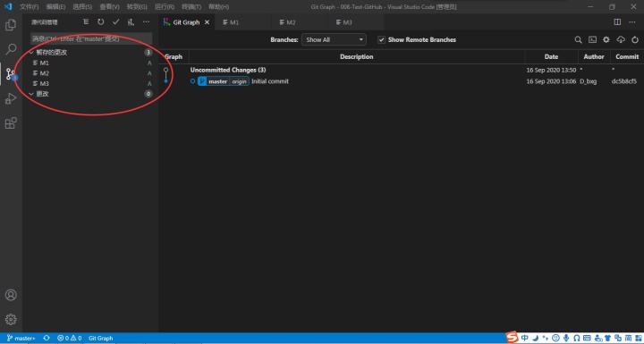644x344 pixels.
Task: Open the 转到(G) menu
Action: (137, 7)
